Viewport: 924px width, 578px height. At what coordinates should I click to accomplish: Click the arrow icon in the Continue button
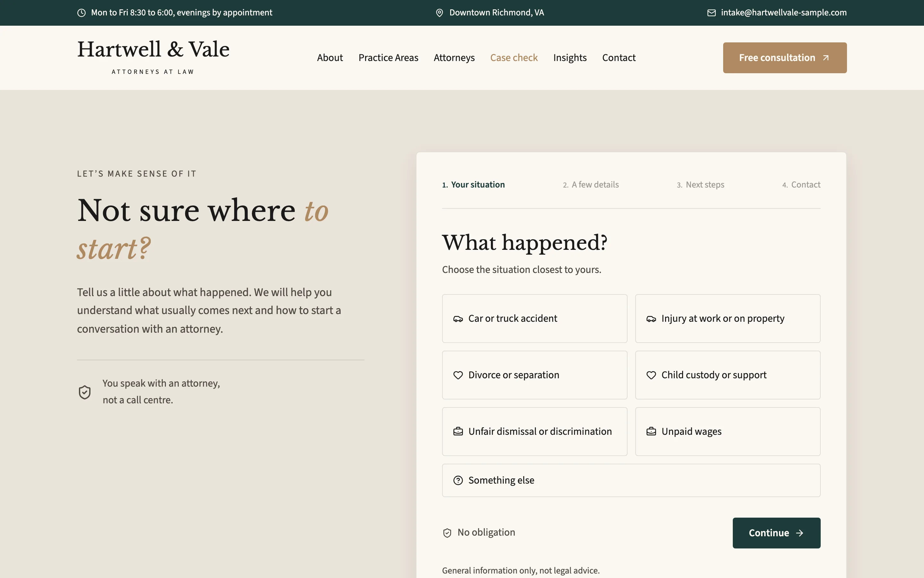(800, 533)
